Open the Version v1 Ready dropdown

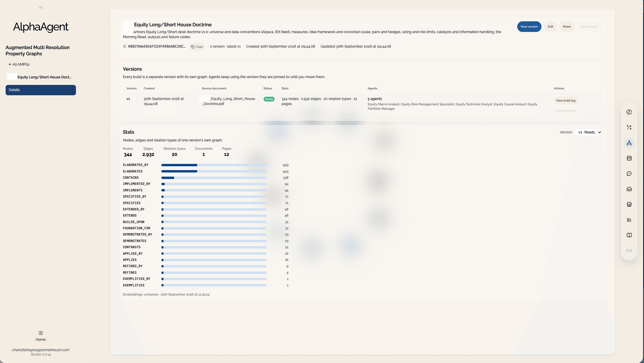click(588, 132)
